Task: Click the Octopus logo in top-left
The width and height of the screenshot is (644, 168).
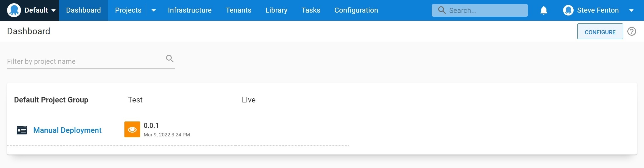Action: pos(14,10)
